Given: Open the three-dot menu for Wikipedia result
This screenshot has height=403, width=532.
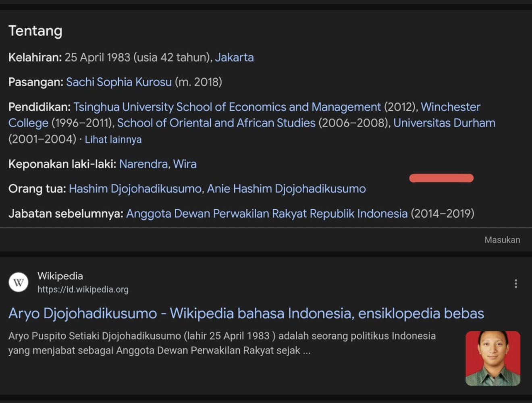Looking at the screenshot, I should [516, 284].
